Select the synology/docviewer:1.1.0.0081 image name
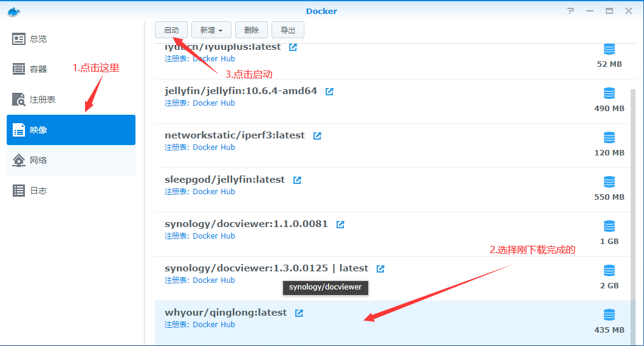This screenshot has width=644, height=346. pos(246,224)
